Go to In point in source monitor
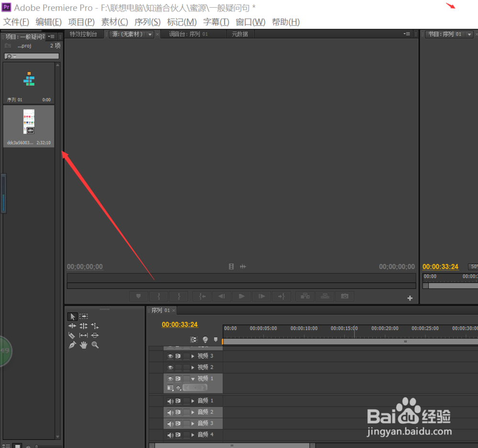 pos(202,296)
